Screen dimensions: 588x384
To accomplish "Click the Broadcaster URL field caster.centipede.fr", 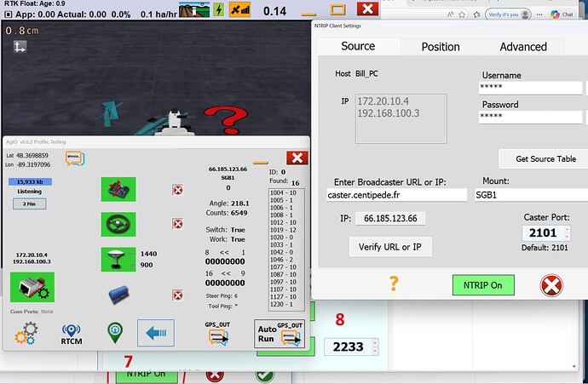I will tap(397, 195).
